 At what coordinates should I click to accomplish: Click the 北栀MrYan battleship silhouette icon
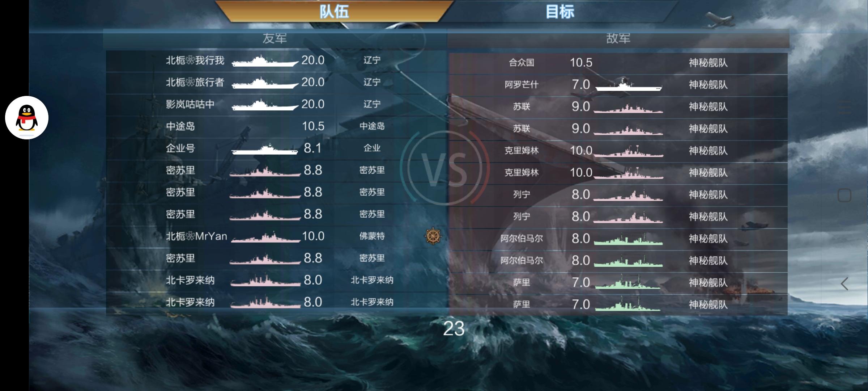tap(266, 237)
